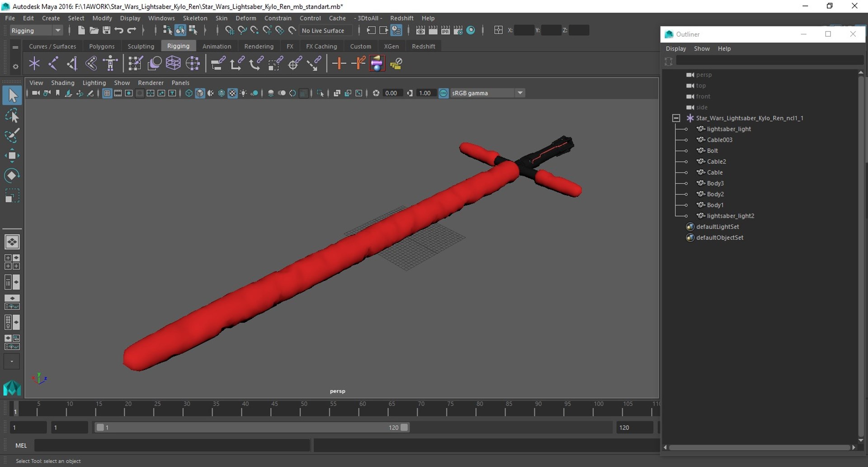Open HumanIK character figure shelf icon
The width and height of the screenshot is (868, 467).
[110, 64]
